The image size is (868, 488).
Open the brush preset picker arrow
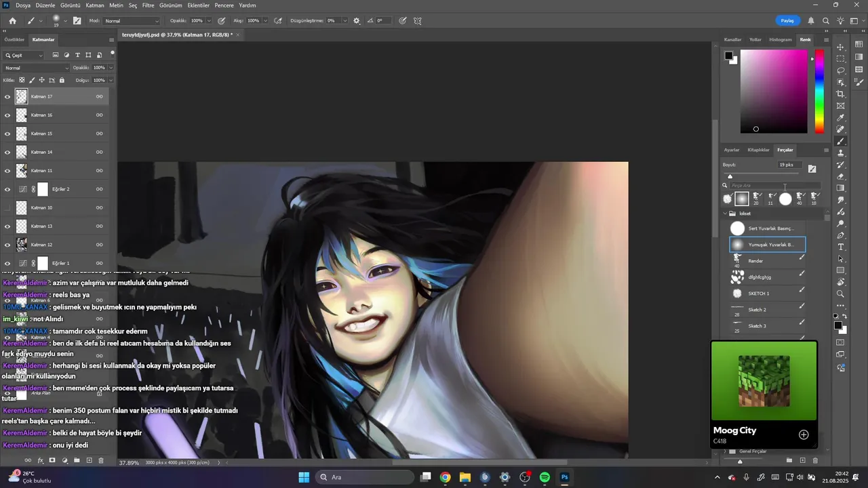tap(66, 21)
